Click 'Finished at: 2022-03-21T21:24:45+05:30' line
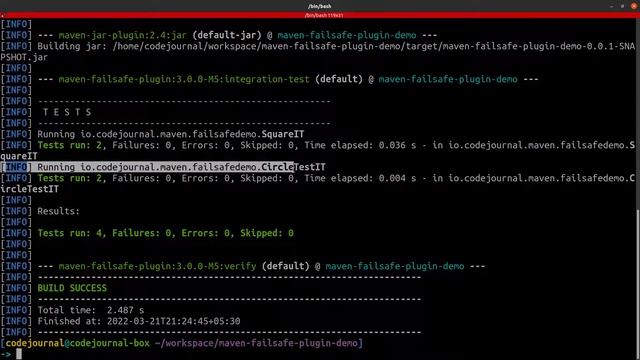Image resolution: width=640 pixels, height=360 pixels. click(x=139, y=321)
